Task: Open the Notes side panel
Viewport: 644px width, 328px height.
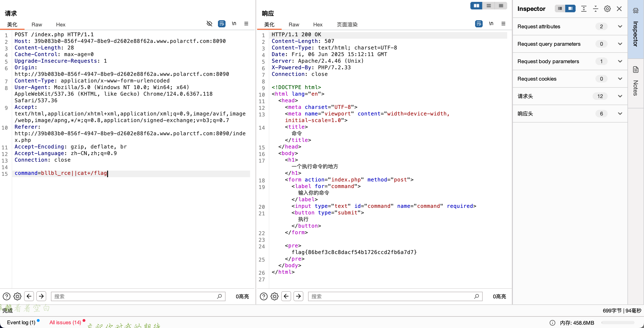Action: point(636,82)
